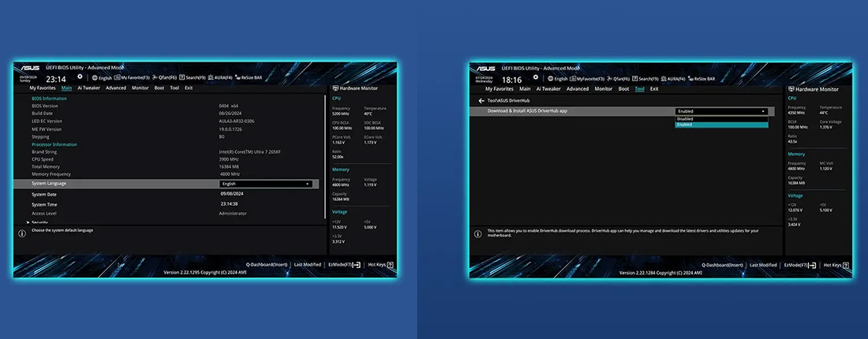Open My Favorites tab in DriverHub BIOS
Image resolution: width=868 pixels, height=339 pixels.
499,88
